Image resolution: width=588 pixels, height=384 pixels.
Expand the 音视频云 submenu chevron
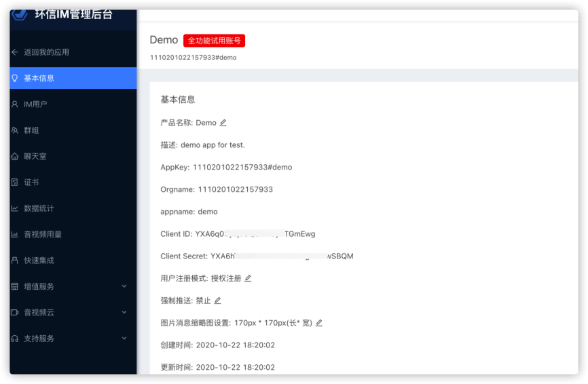tap(124, 312)
